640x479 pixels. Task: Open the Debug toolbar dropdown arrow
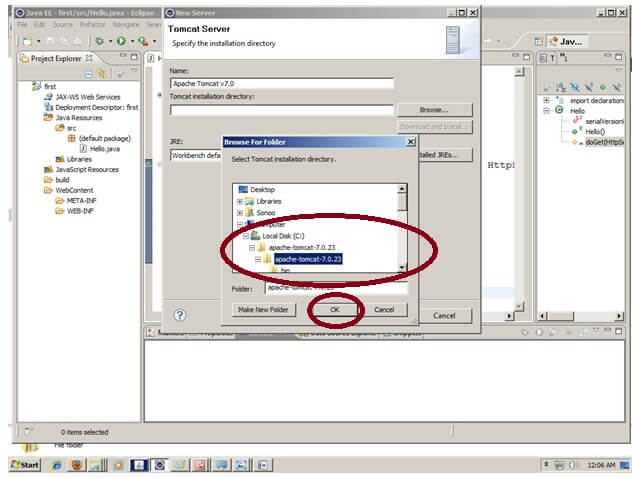[x=110, y=41]
